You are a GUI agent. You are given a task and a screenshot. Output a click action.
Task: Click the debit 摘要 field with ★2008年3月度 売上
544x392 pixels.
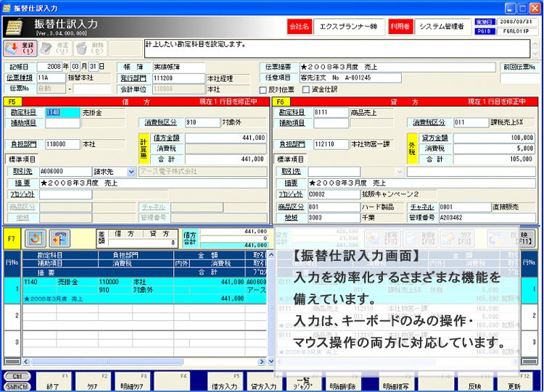point(153,183)
